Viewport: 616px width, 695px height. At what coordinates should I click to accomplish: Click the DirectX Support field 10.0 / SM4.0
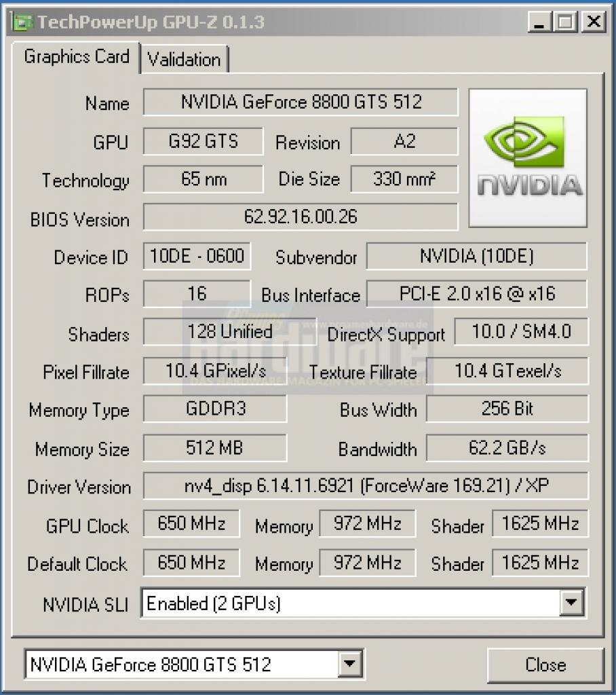click(521, 331)
